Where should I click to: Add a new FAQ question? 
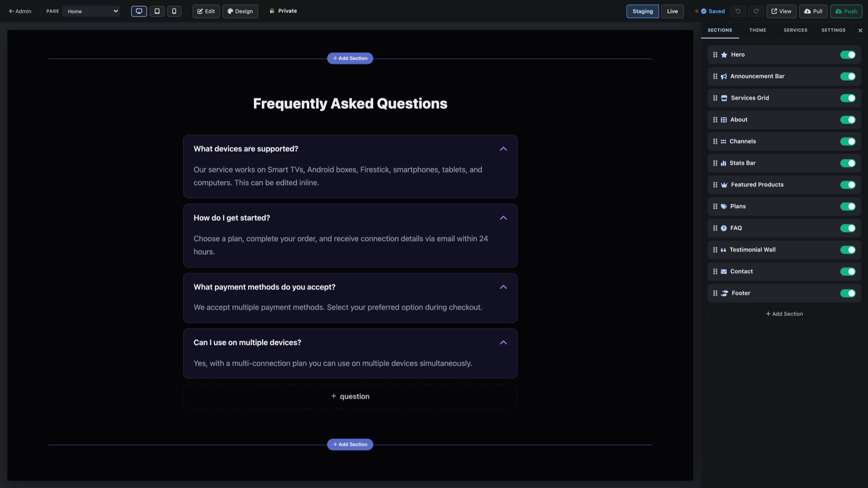350,396
